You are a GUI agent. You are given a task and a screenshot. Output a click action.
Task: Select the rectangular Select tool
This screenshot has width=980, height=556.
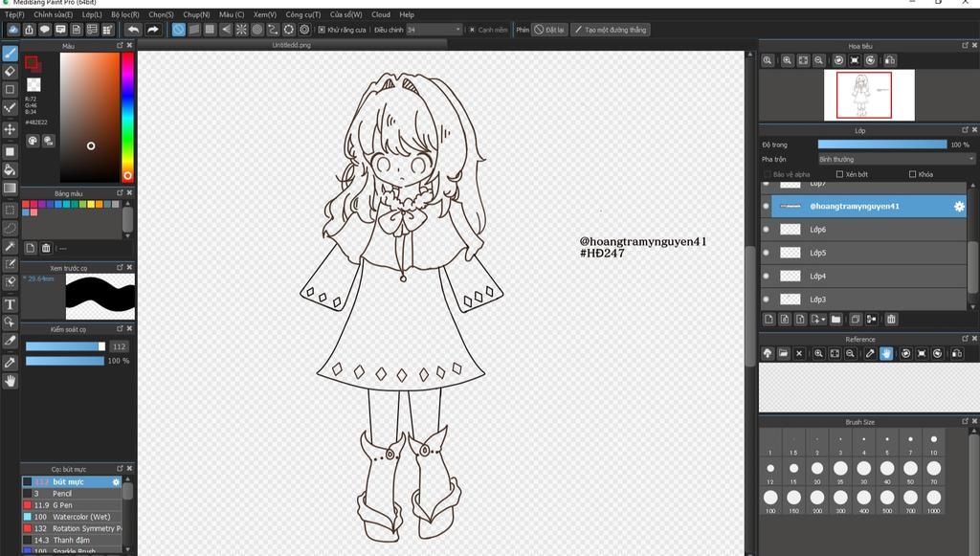[x=10, y=210]
